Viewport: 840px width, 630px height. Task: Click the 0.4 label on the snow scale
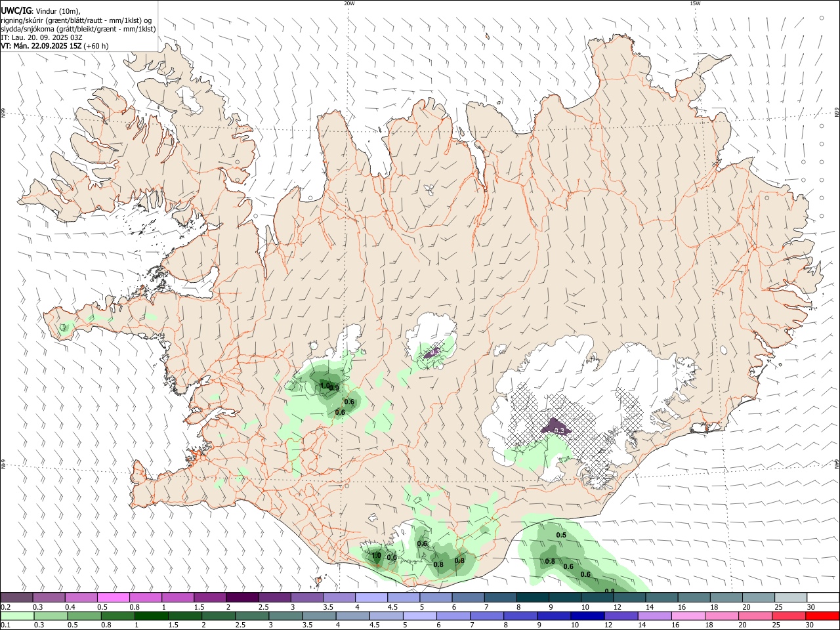[70, 607]
